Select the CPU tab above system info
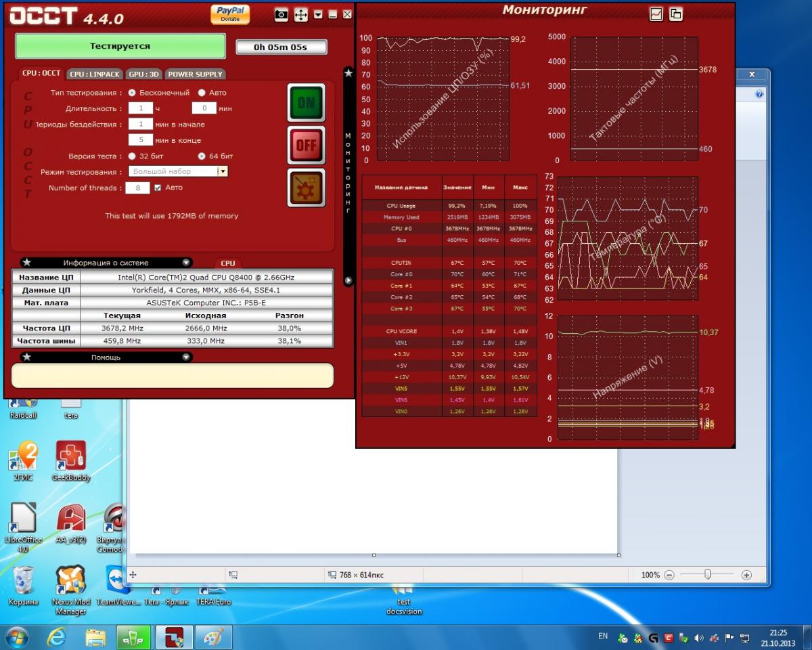812x650 pixels. click(228, 263)
